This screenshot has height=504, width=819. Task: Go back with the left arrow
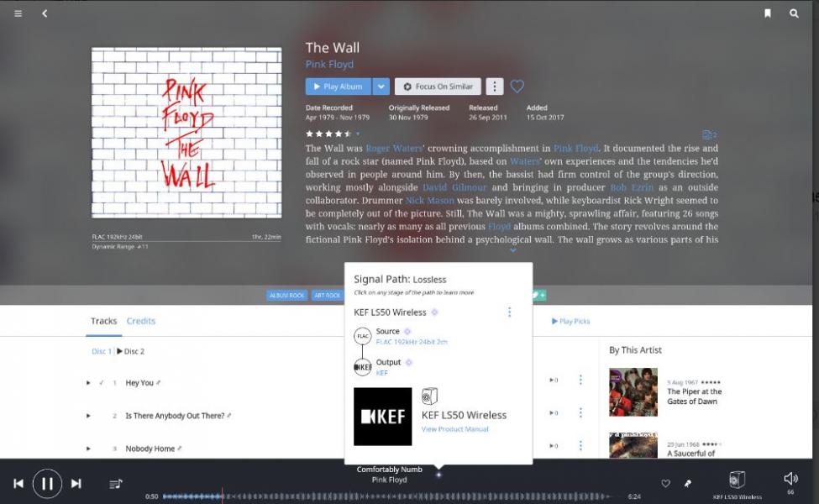(45, 13)
